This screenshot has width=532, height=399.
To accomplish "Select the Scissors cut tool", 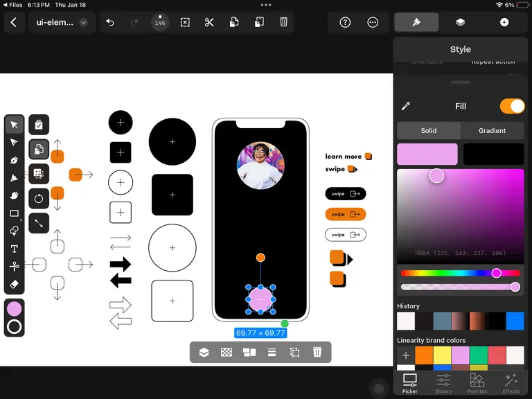I will tap(15, 267).
